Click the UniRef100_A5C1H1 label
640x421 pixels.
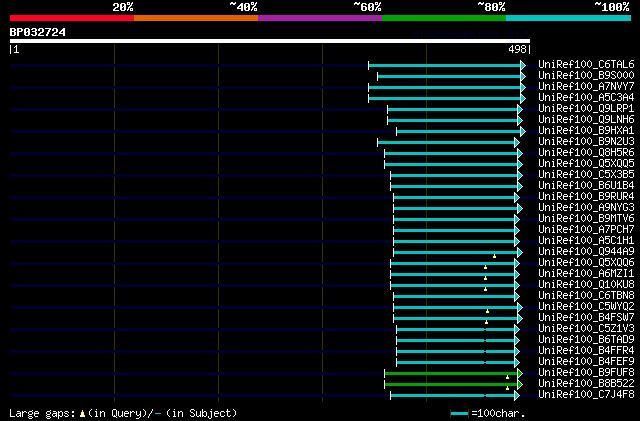(x=586, y=241)
